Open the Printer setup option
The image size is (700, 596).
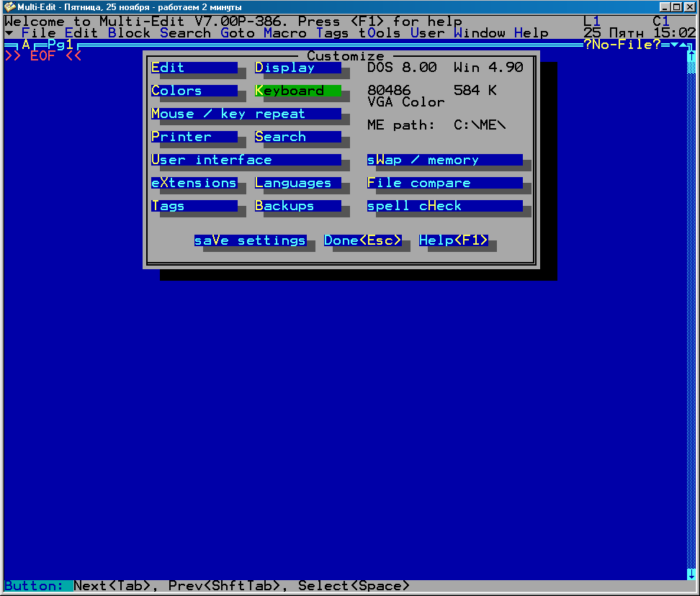194,137
